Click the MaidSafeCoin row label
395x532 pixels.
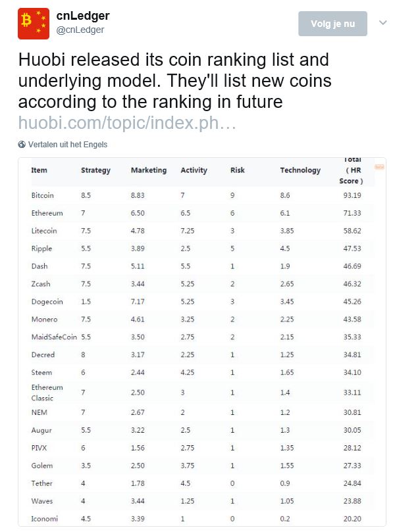pyautogui.click(x=54, y=337)
